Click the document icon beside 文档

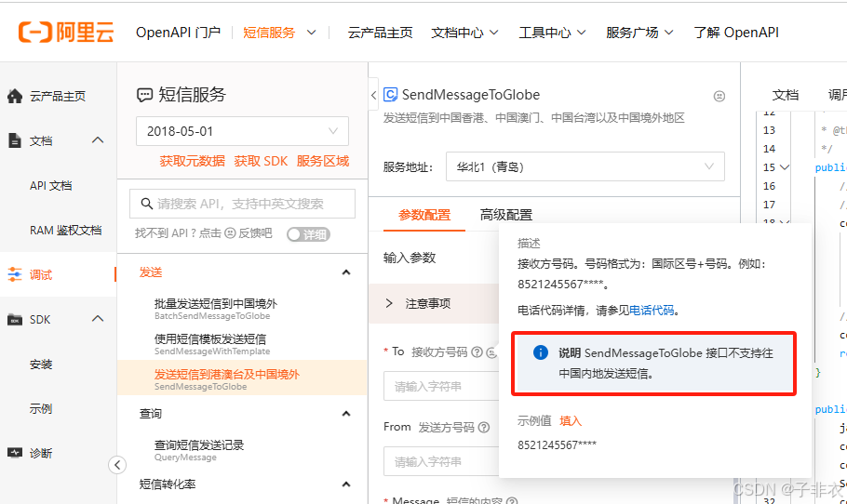coord(15,140)
